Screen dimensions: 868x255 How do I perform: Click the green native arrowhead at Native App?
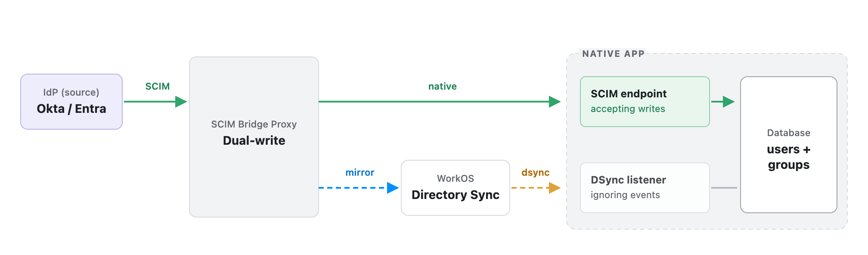pos(555,102)
